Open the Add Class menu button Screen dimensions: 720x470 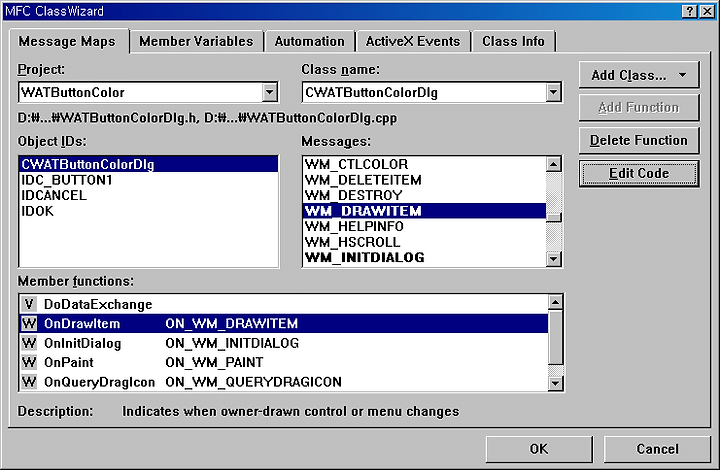pyautogui.click(x=639, y=75)
